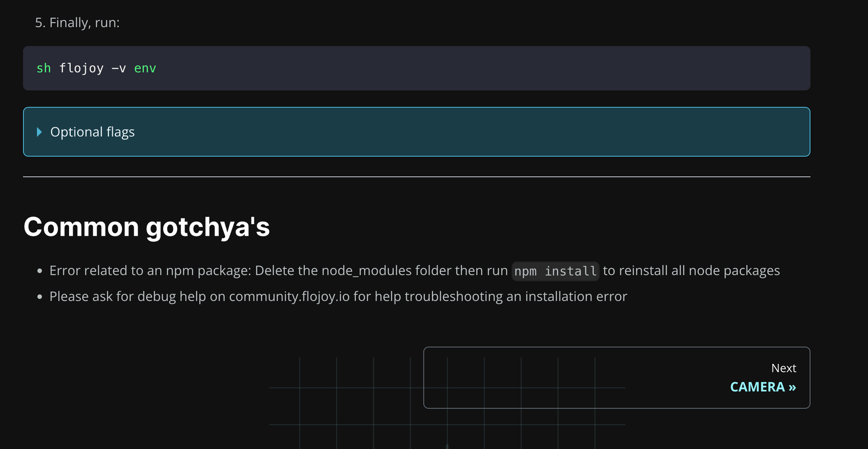Viewport: 868px width, 449px height.
Task: Open the Optional flags panel by its label
Action: 93,132
